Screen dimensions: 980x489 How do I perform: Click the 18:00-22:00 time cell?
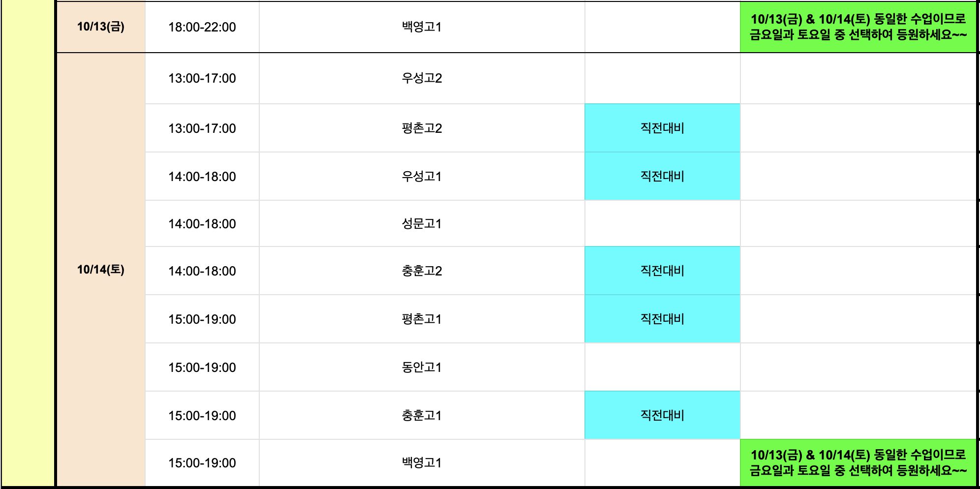[x=202, y=27]
